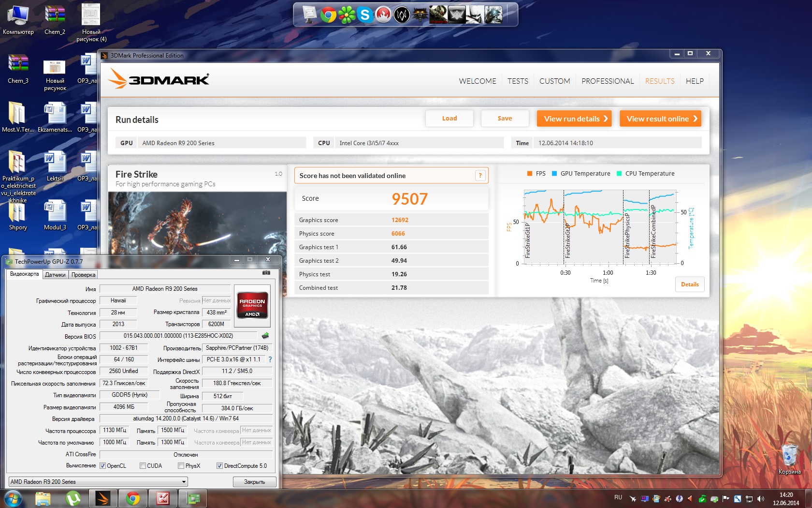
Task: Click the blue GPU Temperature legend swatch
Action: (554, 174)
